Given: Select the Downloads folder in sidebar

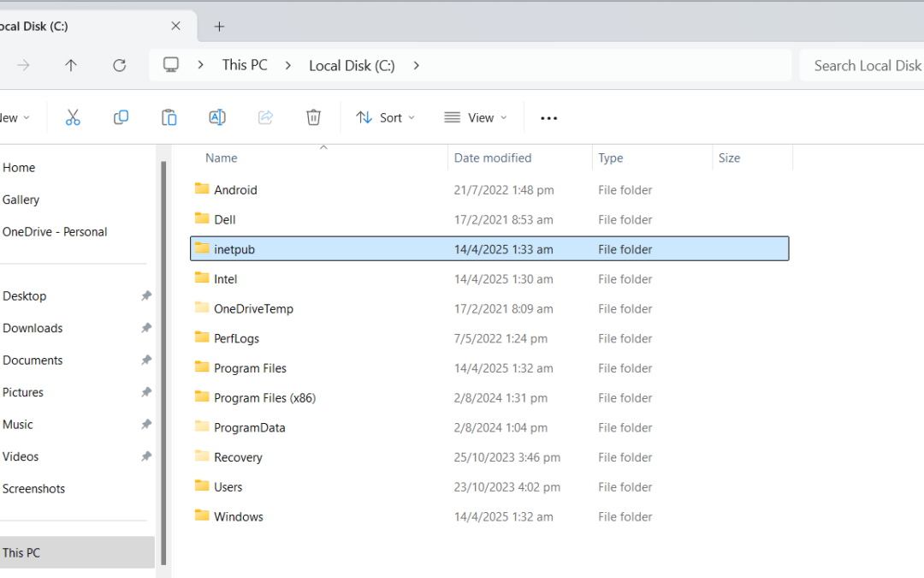Looking at the screenshot, I should pos(33,328).
